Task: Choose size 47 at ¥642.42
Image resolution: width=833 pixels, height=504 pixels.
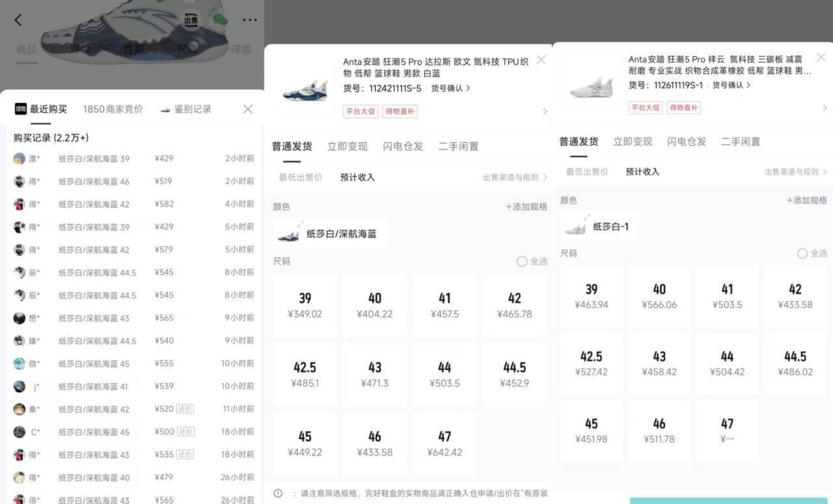Action: (444, 444)
